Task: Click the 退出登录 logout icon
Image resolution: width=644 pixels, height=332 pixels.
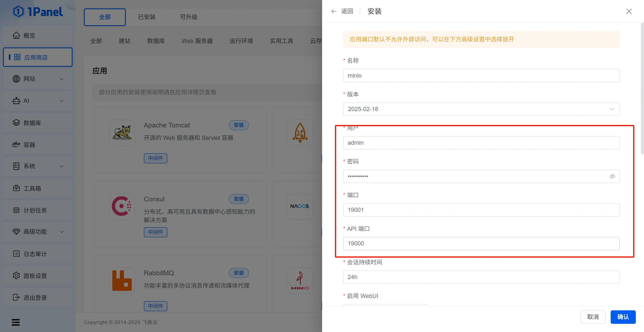Action: coord(16,297)
